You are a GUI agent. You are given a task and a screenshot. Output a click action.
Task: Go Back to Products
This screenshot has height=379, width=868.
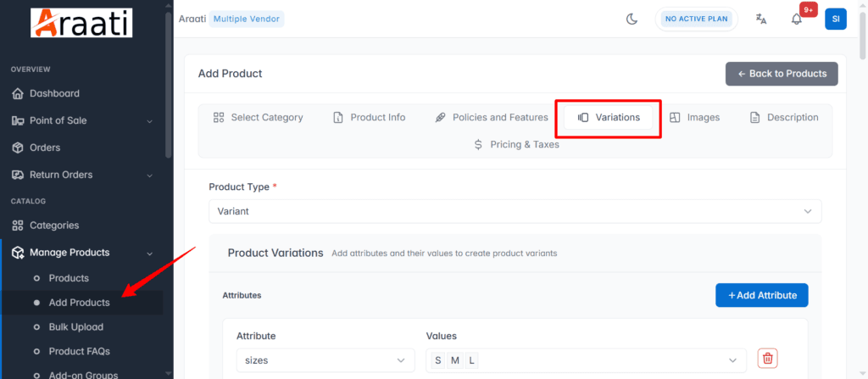[782, 74]
